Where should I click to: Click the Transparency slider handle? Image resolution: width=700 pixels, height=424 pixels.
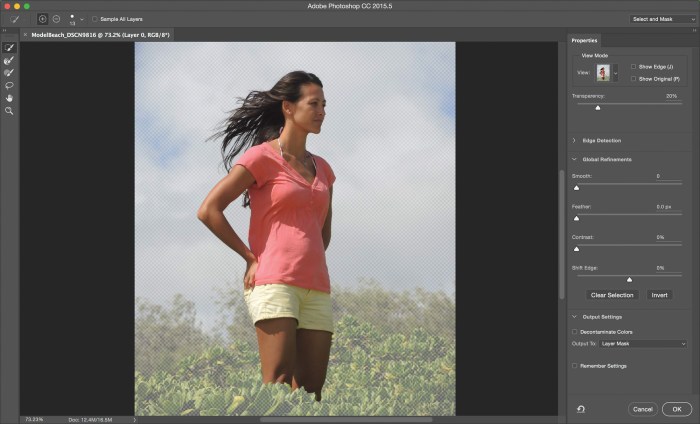[x=598, y=108]
